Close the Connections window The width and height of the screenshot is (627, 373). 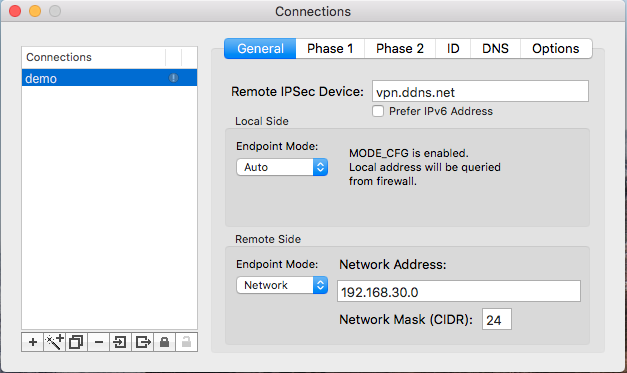click(15, 11)
